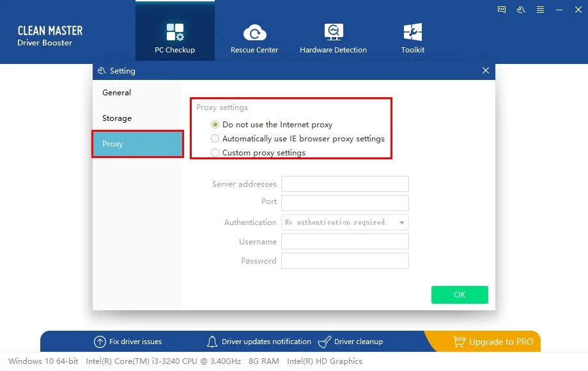Click Fix driver issues
Viewport: 588px width, 371px height.
coord(128,342)
